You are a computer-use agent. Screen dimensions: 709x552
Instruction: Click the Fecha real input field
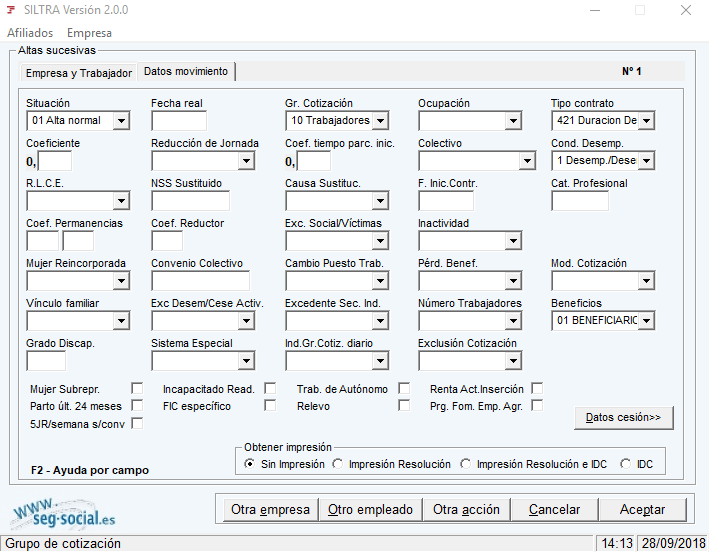coord(179,121)
